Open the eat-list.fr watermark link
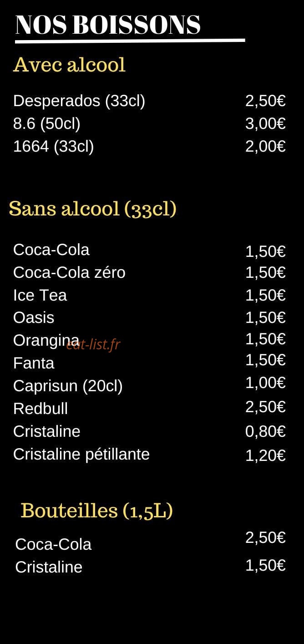Screen dimensions: 304x644 [x=93, y=344]
